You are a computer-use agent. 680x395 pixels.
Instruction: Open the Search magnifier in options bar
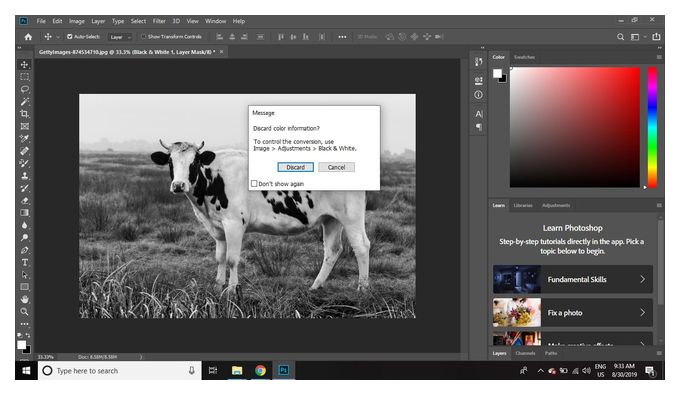click(x=621, y=37)
